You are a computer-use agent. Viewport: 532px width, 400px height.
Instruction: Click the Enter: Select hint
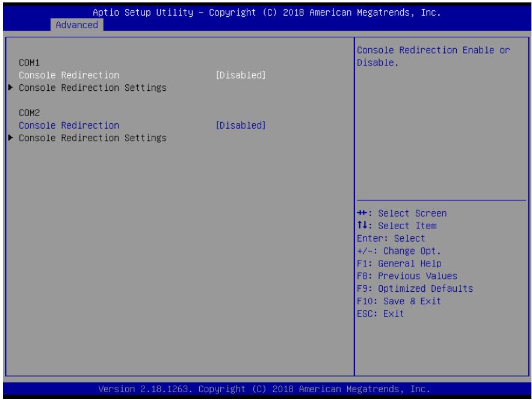(391, 238)
